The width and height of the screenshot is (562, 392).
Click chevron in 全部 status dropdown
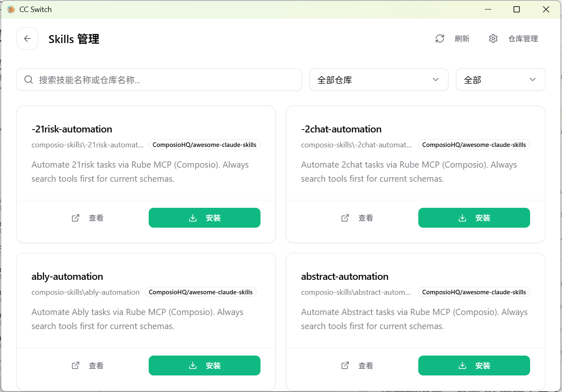533,79
